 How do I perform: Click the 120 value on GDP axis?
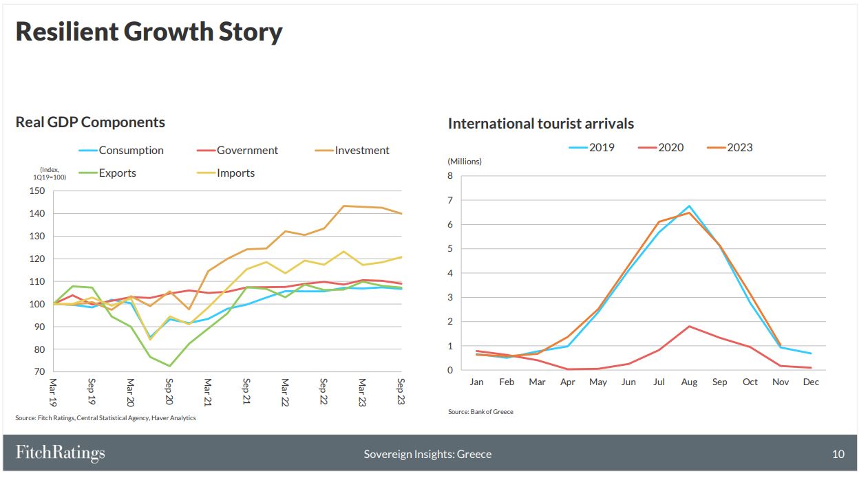[x=37, y=259]
